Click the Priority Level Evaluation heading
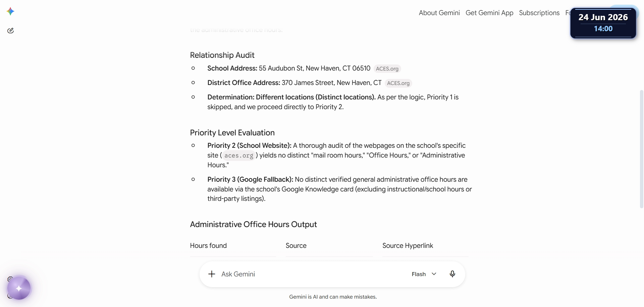 [x=232, y=133]
